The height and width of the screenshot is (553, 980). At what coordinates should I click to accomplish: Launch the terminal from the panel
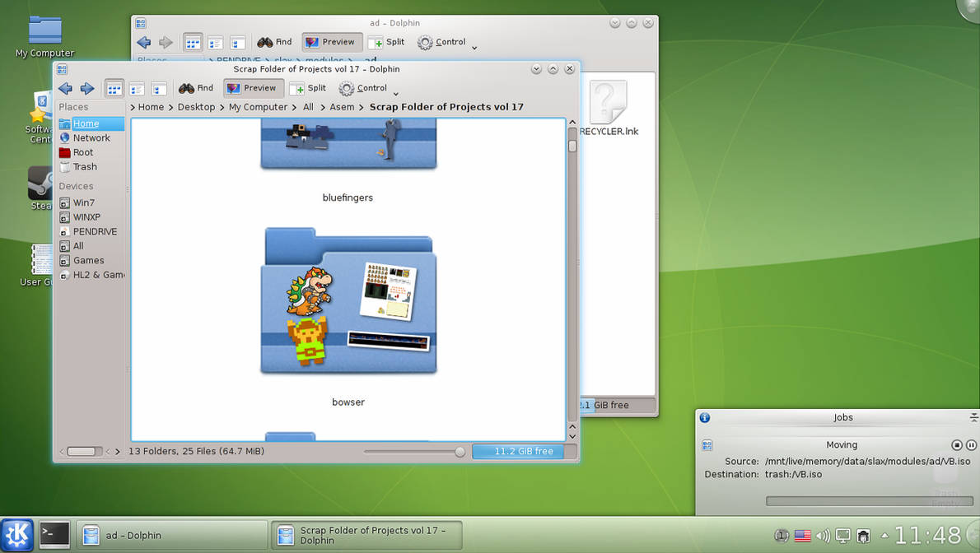[55, 535]
